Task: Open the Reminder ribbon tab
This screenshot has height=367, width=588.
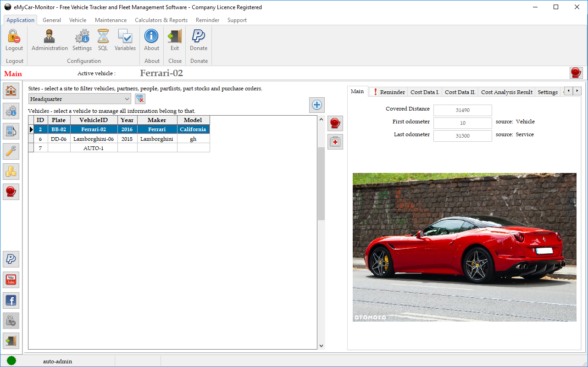Action: pos(208,20)
